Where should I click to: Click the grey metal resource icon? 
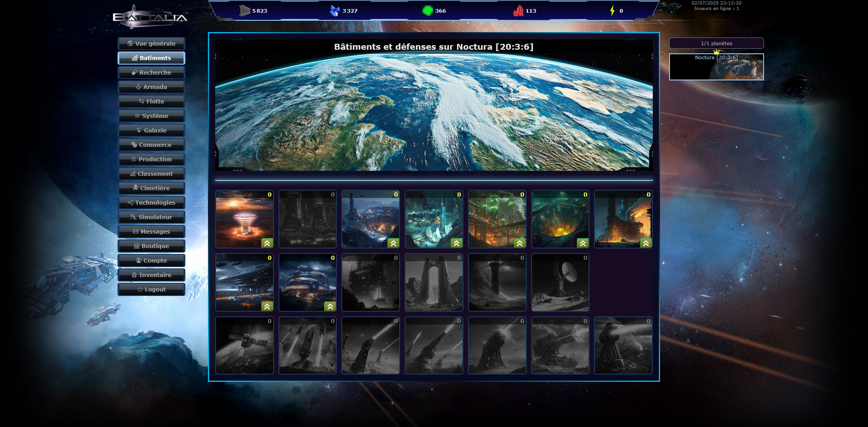pos(245,10)
